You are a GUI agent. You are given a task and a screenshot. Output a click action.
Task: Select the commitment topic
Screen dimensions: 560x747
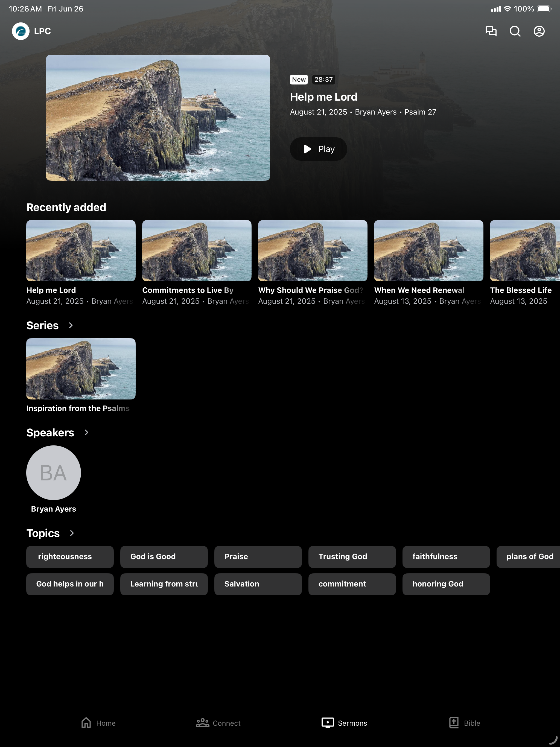pos(352,584)
